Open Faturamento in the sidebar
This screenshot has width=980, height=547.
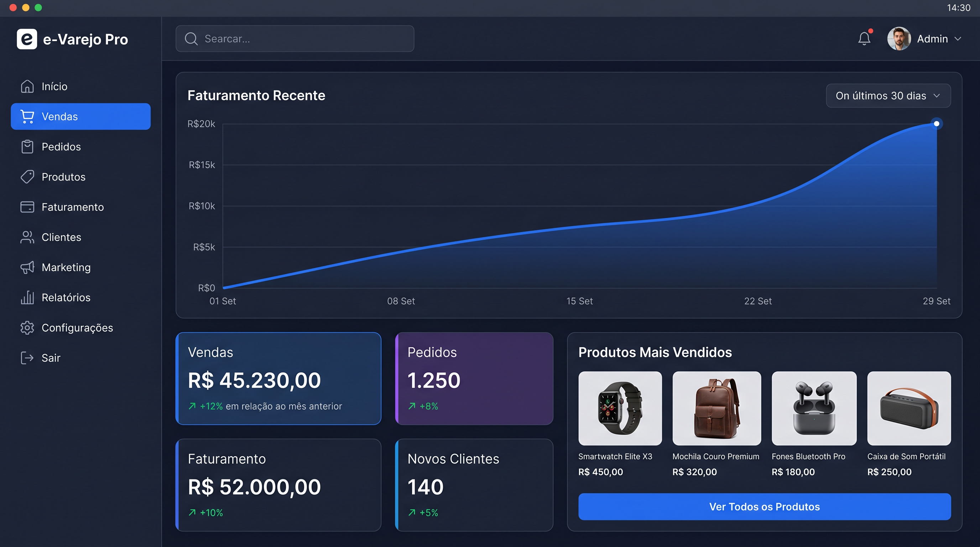pos(80,207)
